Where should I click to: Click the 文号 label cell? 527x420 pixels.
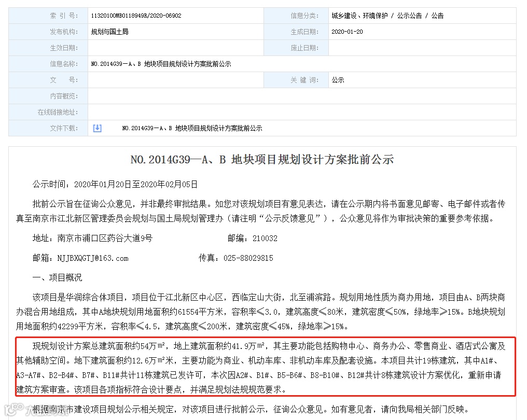tap(48, 80)
